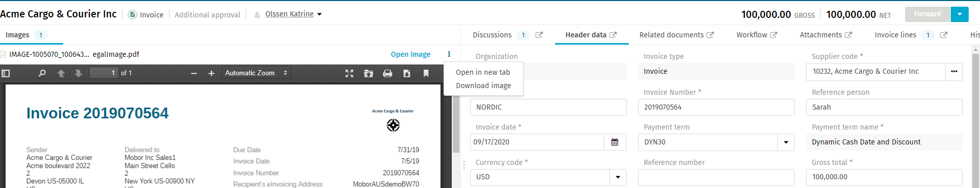980x188 pixels.
Task: Switch PDF to presentation fullscreen mode
Action: [x=350, y=73]
